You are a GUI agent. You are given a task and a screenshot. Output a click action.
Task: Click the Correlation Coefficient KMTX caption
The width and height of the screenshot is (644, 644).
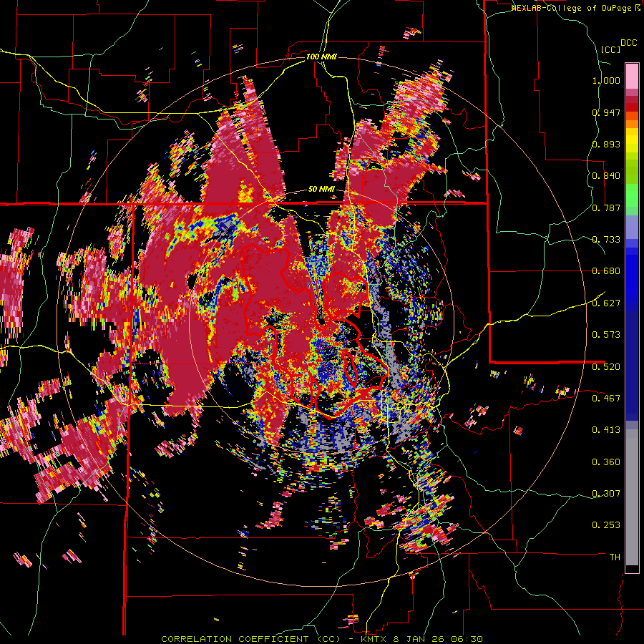(322, 639)
